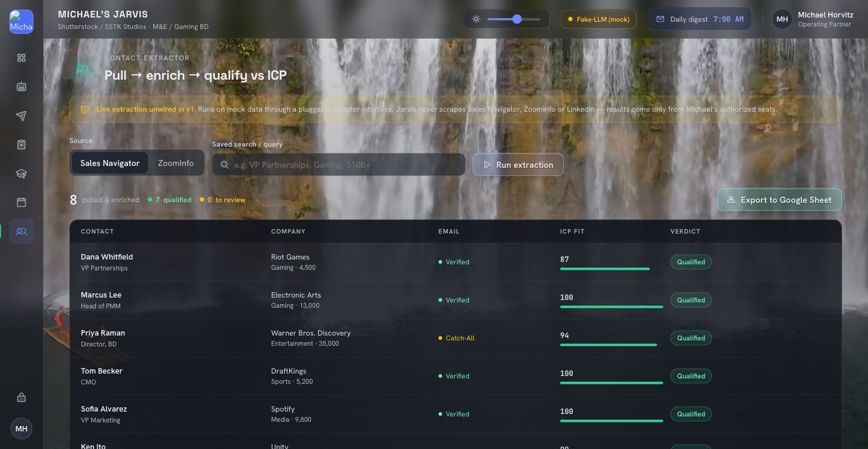868x449 pixels.
Task: Go to the graduation cap sidebar icon
Action: tap(21, 174)
